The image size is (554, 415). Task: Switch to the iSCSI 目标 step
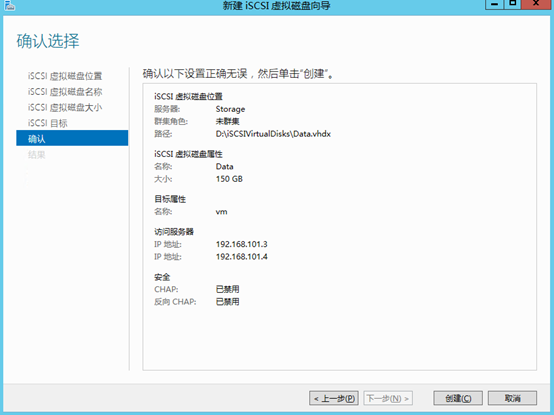[48, 123]
